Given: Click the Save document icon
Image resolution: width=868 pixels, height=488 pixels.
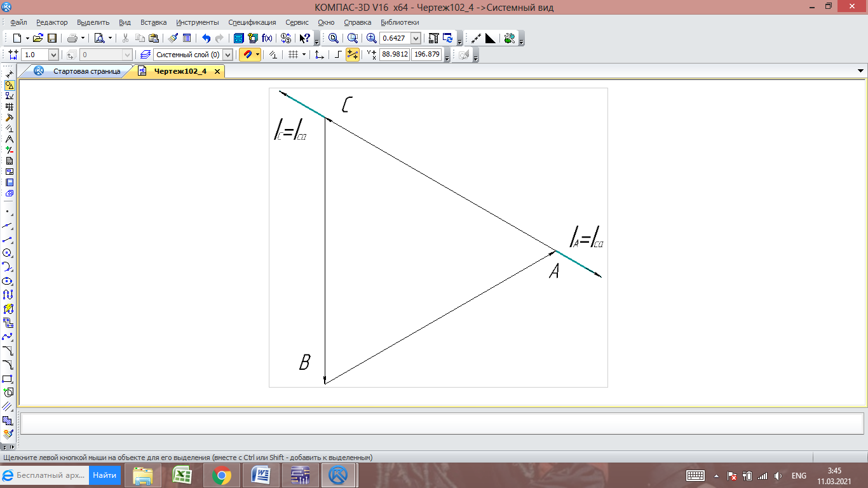Looking at the screenshot, I should tap(52, 38).
